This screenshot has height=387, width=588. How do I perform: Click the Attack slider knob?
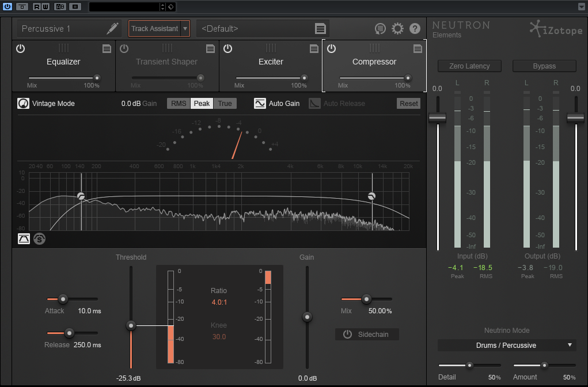[63, 299]
